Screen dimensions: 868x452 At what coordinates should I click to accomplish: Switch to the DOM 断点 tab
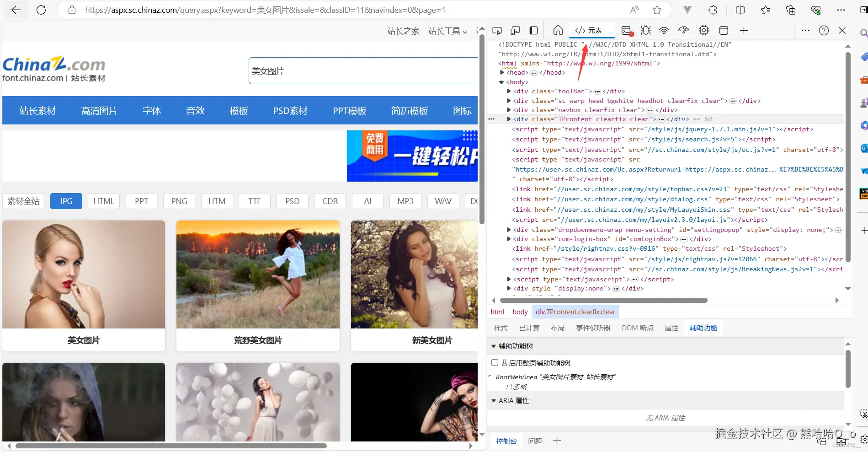tap(637, 328)
